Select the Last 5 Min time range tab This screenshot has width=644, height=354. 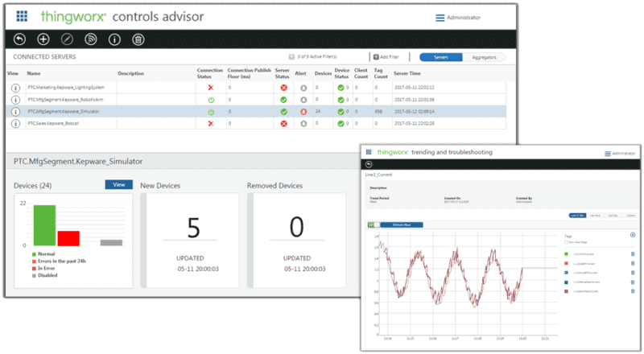(x=577, y=216)
